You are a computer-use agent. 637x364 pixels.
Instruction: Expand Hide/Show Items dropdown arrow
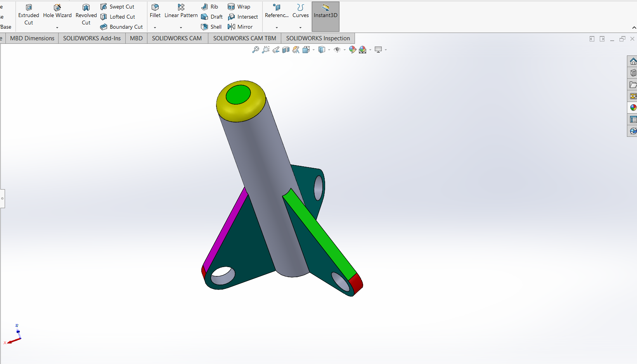(x=344, y=50)
